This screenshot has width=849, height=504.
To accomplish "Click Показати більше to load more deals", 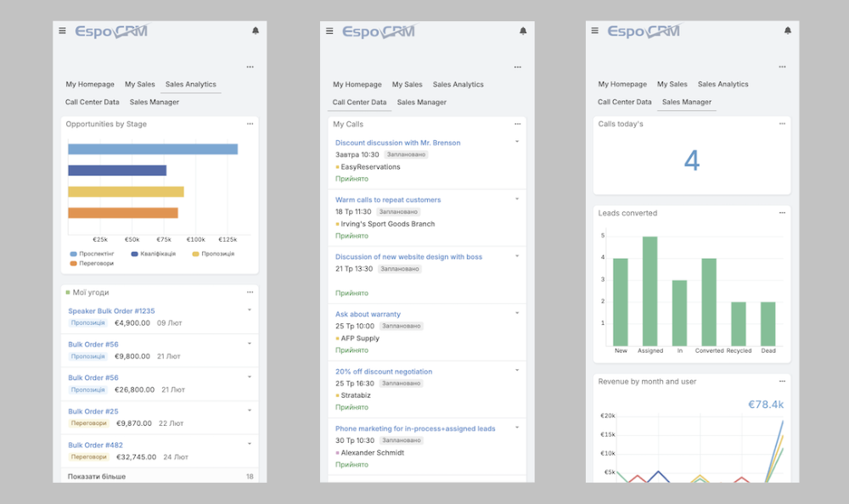I will (97, 477).
